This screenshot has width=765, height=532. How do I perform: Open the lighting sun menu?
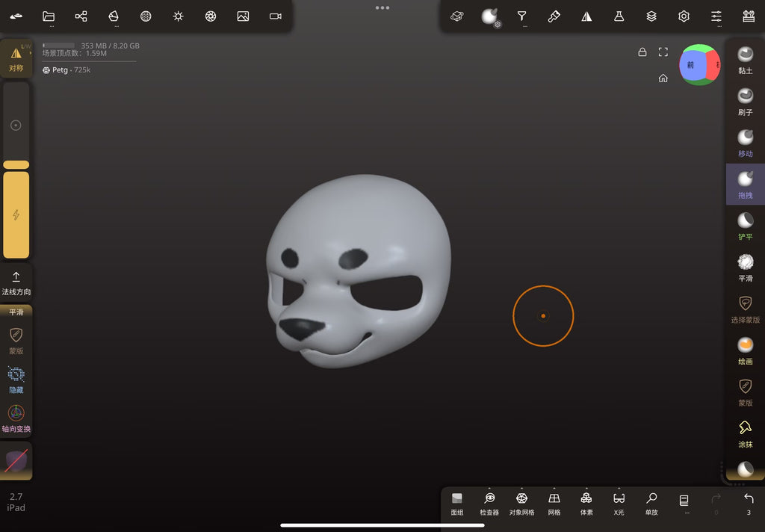pyautogui.click(x=178, y=16)
